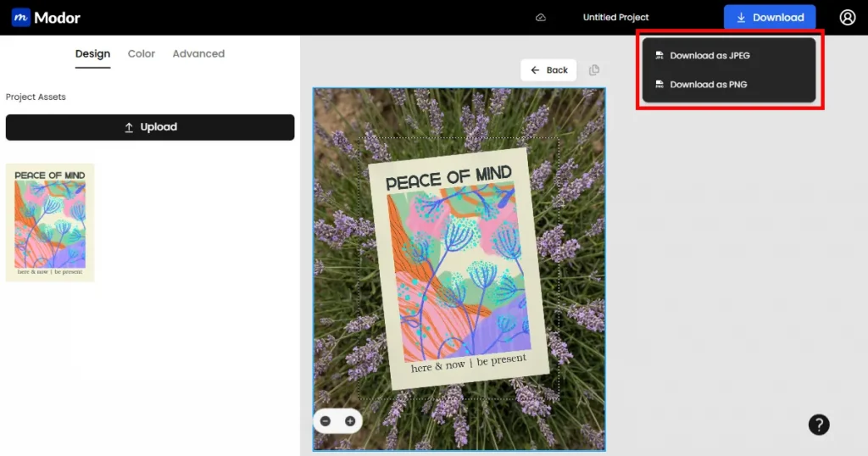Screen dimensions: 868x456
Task: Open the Advanced tab
Action: point(198,53)
